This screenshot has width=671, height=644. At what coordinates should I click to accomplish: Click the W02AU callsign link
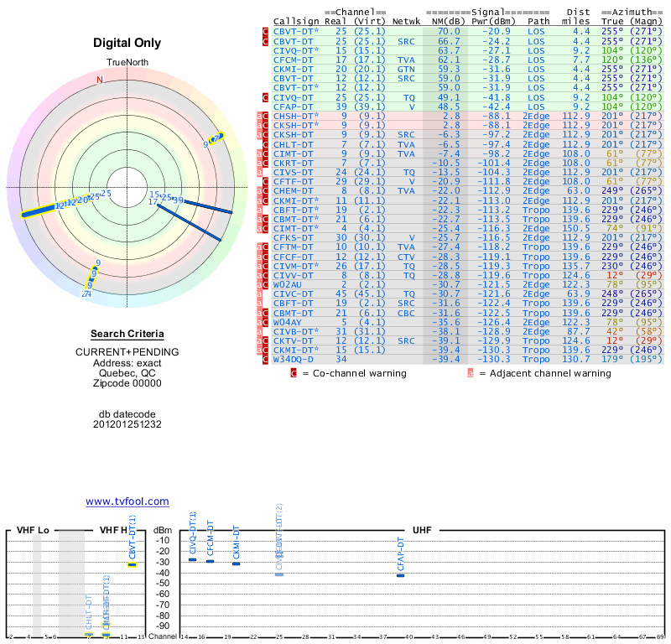(289, 284)
